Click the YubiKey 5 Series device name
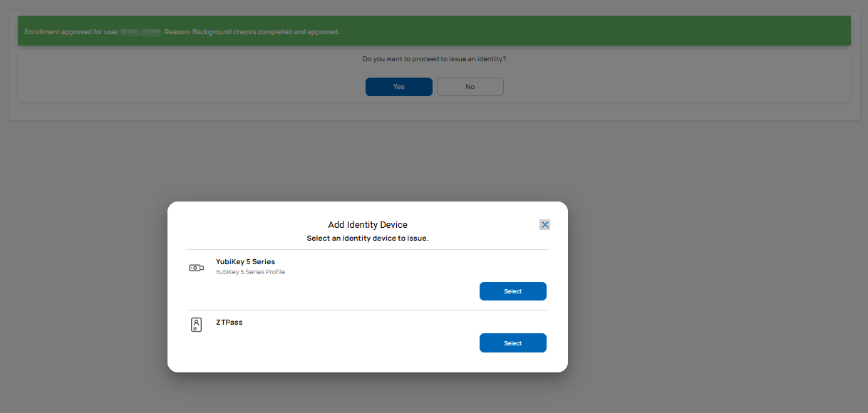Image resolution: width=868 pixels, height=413 pixels. 245,261
